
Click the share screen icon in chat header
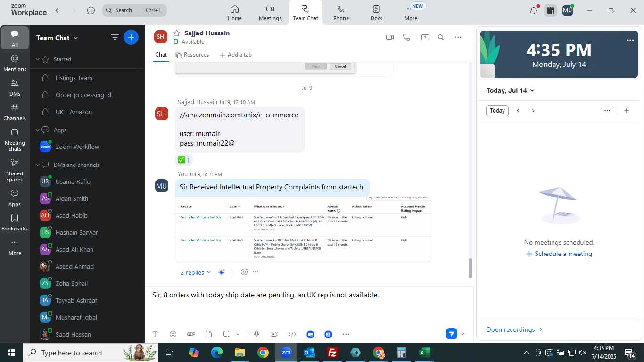point(425,37)
